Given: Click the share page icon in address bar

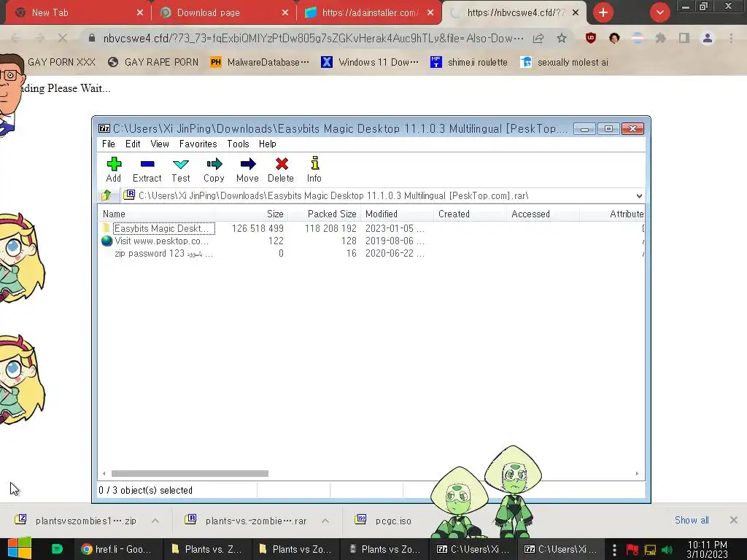Looking at the screenshot, I should 538,38.
